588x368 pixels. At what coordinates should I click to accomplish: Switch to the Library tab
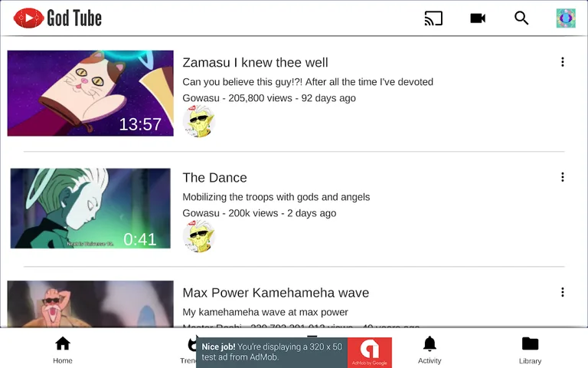(531, 350)
